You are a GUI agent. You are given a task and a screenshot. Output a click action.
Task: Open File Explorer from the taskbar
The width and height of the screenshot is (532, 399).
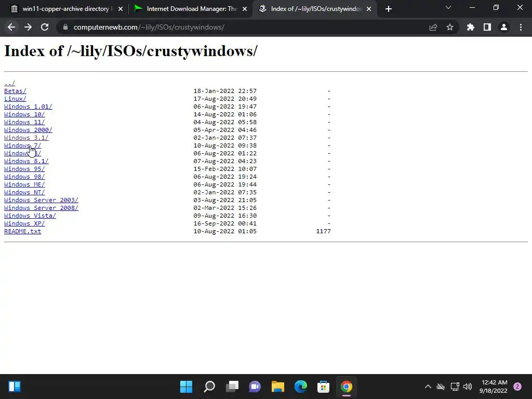(x=278, y=387)
